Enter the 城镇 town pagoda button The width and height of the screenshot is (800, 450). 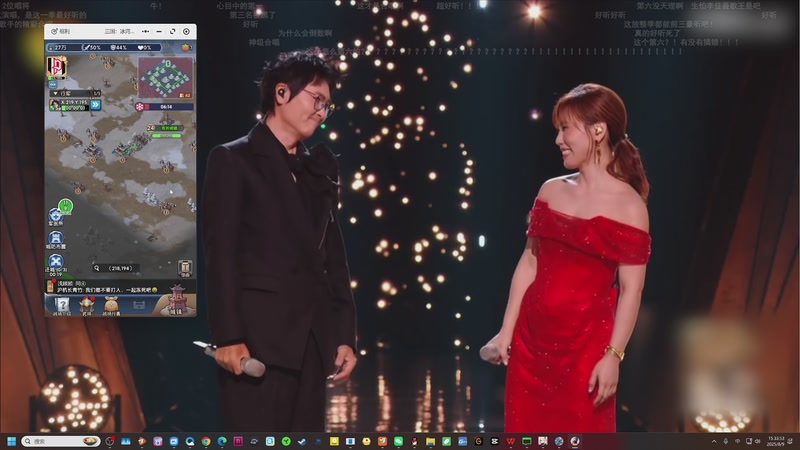pos(177,301)
